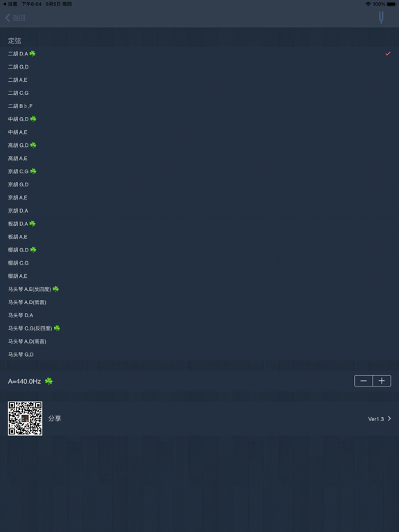
Task: Open 分享 share option
Action: (55, 418)
